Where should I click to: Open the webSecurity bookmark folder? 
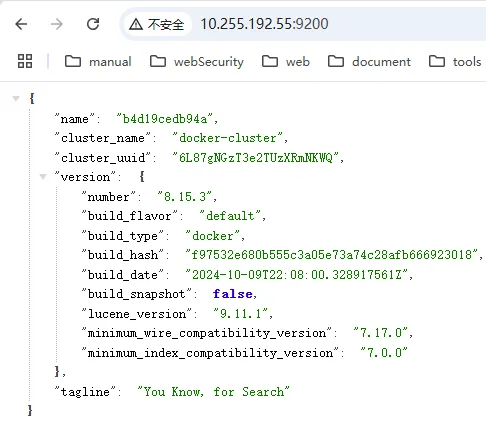click(x=197, y=62)
